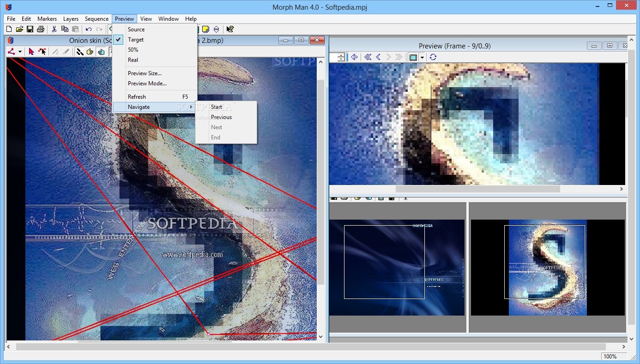
Task: Save the project with the floppy disk icon
Action: click(30, 30)
